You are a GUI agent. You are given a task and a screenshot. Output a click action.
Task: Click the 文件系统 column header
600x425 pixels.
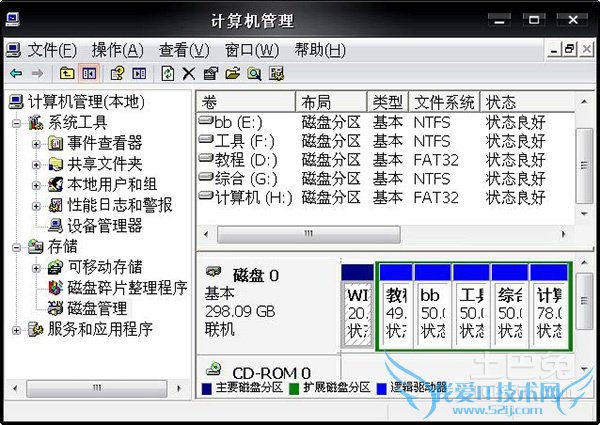pyautogui.click(x=444, y=102)
